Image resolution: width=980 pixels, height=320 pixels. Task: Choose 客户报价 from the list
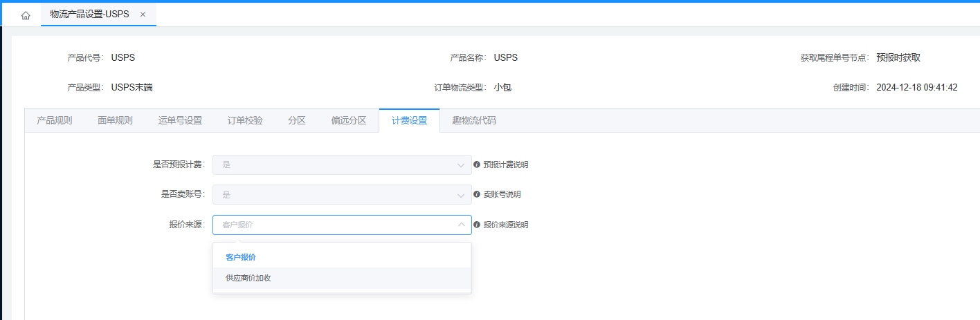pos(342,257)
